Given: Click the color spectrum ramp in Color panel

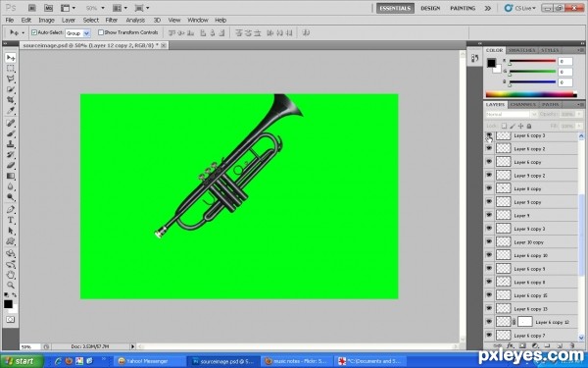Looking at the screenshot, I should (x=531, y=94).
